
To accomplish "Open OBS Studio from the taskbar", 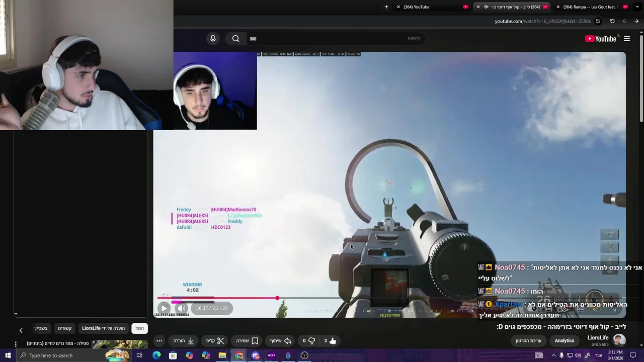I will click(x=304, y=355).
